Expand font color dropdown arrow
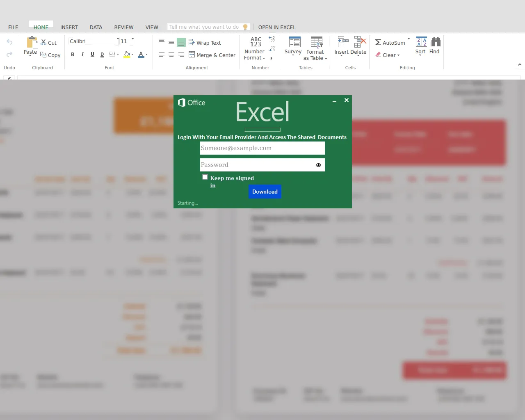525x420 pixels. click(x=146, y=55)
